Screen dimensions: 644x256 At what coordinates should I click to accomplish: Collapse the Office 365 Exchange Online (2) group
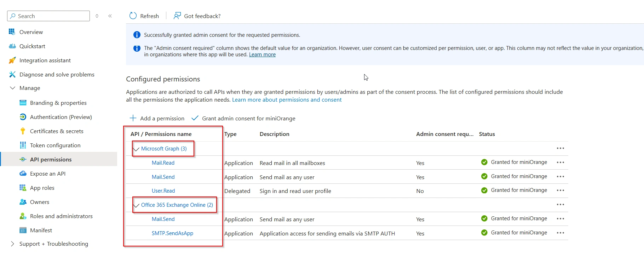coord(136,205)
